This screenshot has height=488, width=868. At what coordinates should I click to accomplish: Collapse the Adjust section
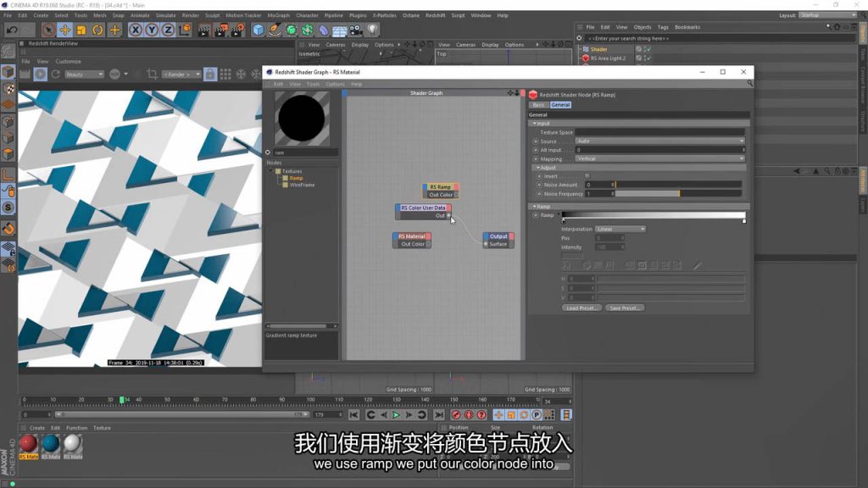[538, 168]
